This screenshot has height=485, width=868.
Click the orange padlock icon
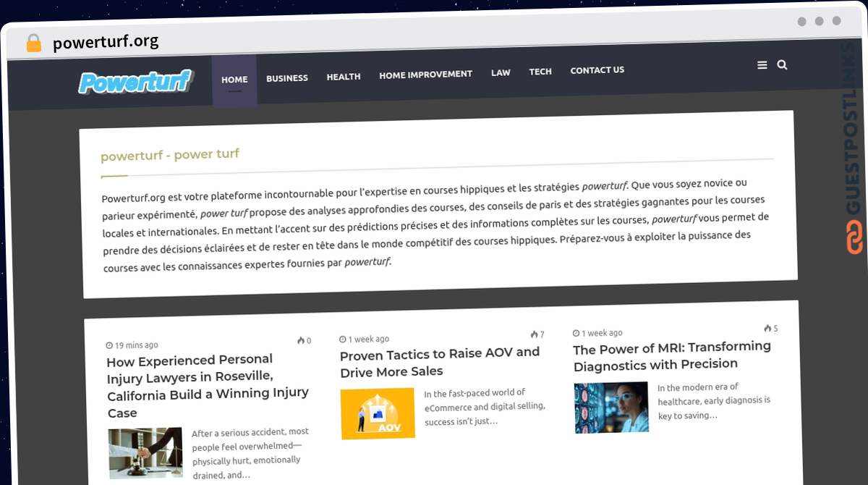point(34,43)
